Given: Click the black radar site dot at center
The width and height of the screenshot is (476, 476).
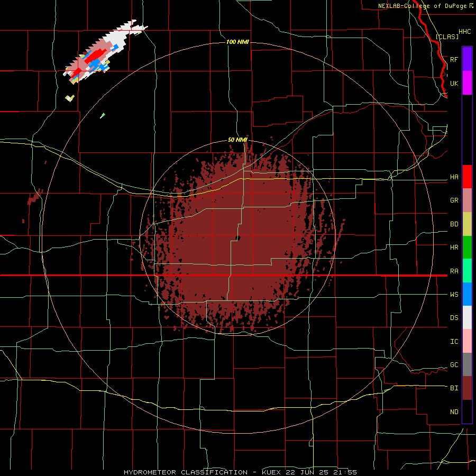Looking at the screenshot, I should click(237, 238).
